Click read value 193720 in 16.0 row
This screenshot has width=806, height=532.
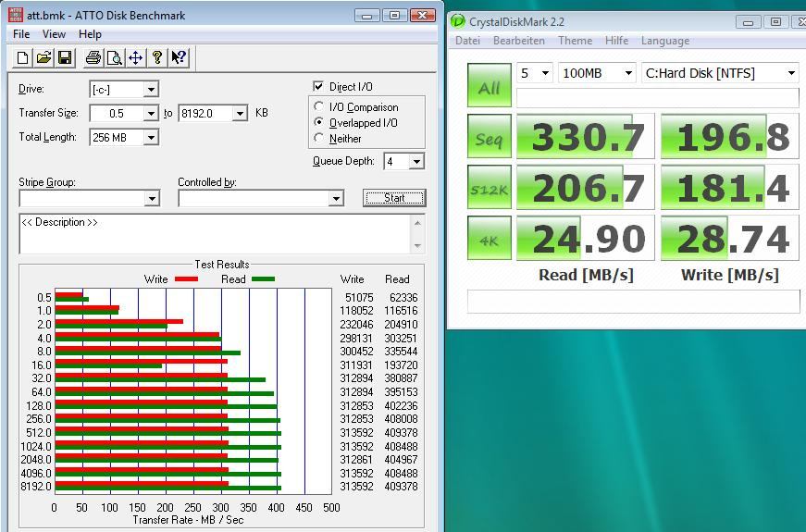(x=401, y=365)
